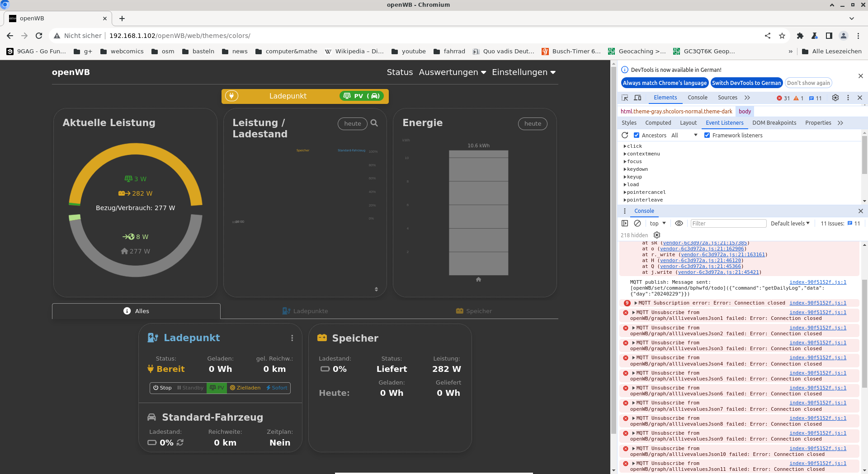
Task: Open the Einstellungen dropdown menu
Action: [x=524, y=72]
